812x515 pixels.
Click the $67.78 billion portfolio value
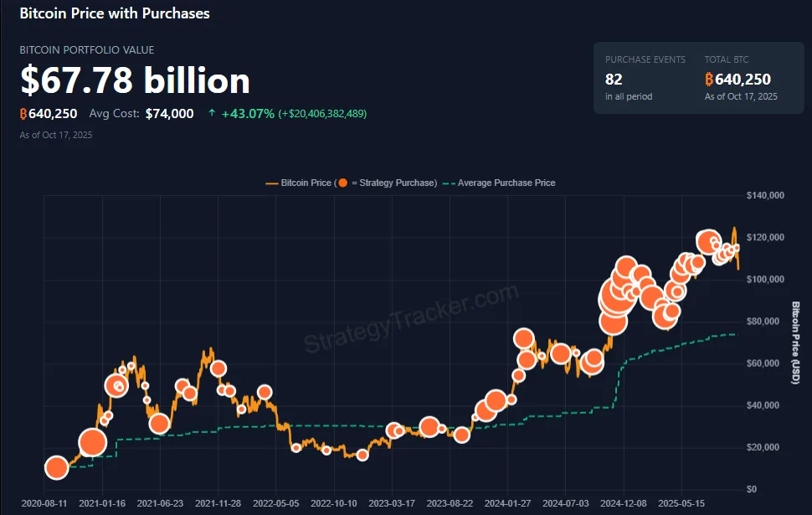[x=136, y=80]
